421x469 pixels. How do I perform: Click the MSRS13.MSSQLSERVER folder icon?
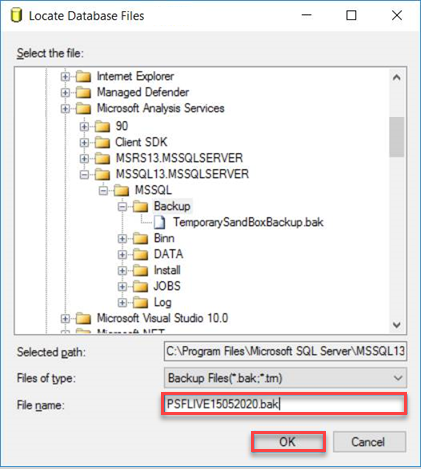coord(102,158)
